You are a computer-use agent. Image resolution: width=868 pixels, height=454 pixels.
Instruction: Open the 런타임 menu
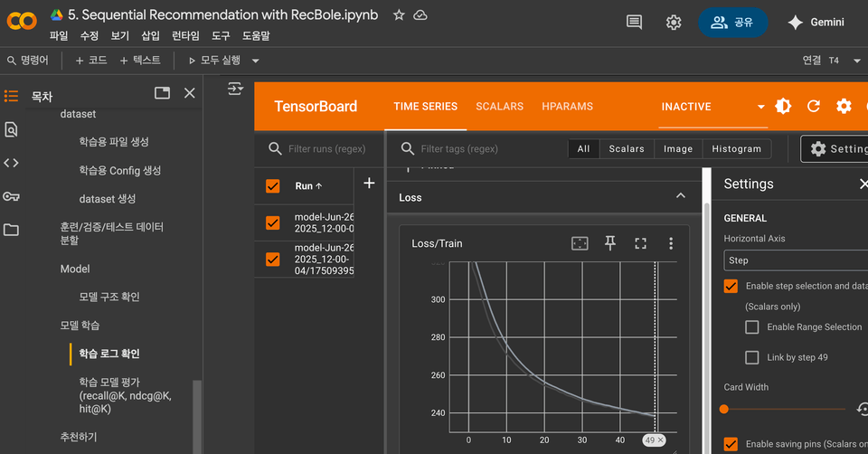[x=185, y=36]
